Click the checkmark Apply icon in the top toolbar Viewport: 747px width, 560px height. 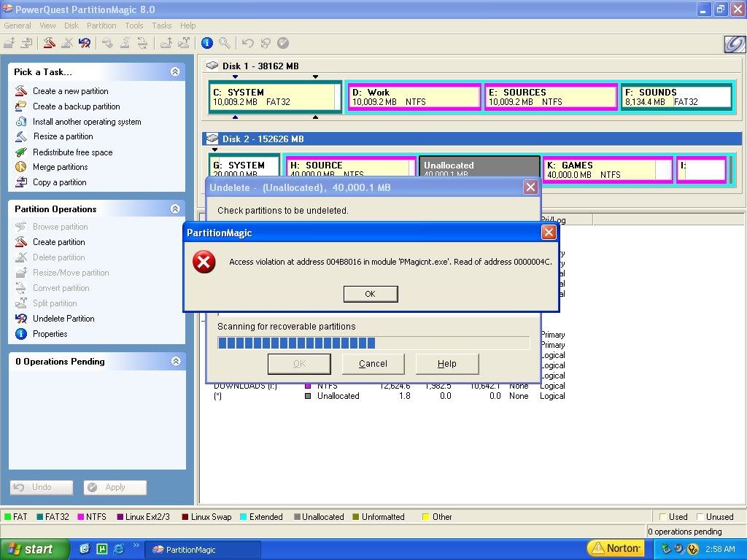tap(283, 43)
